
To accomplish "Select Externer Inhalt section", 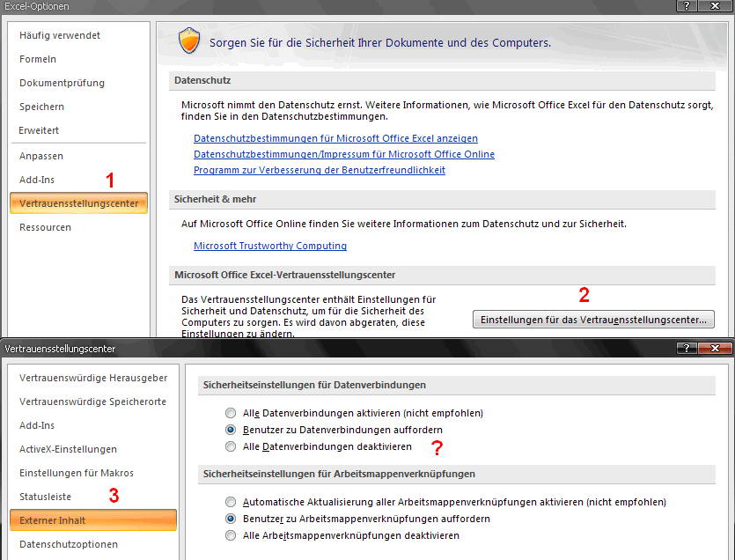I will [x=92, y=520].
